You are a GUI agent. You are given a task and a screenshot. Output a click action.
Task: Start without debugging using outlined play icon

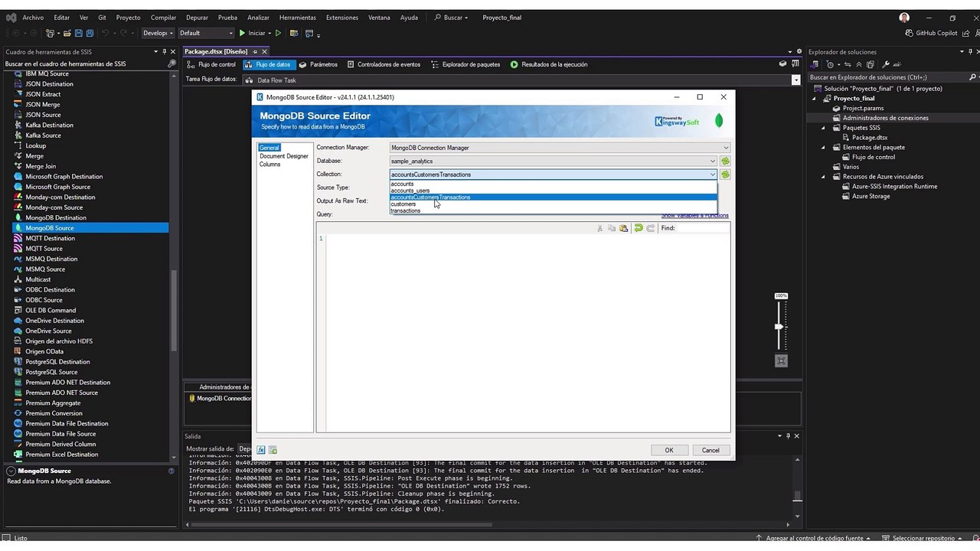click(278, 33)
